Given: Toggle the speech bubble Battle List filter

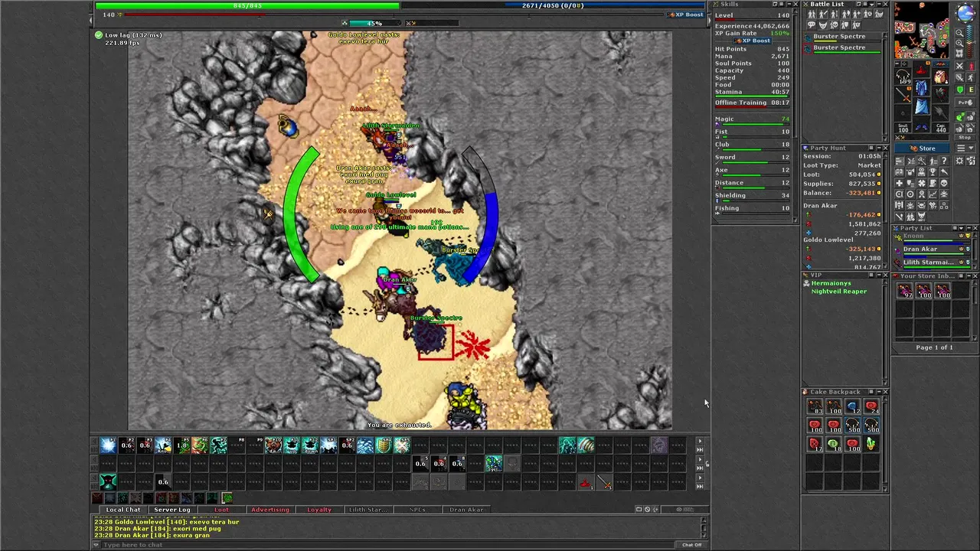Looking at the screenshot, I should [812, 24].
